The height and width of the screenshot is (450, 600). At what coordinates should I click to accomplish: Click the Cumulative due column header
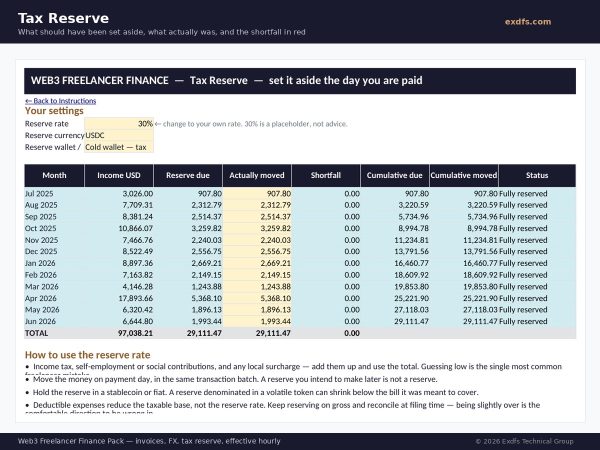(395, 176)
